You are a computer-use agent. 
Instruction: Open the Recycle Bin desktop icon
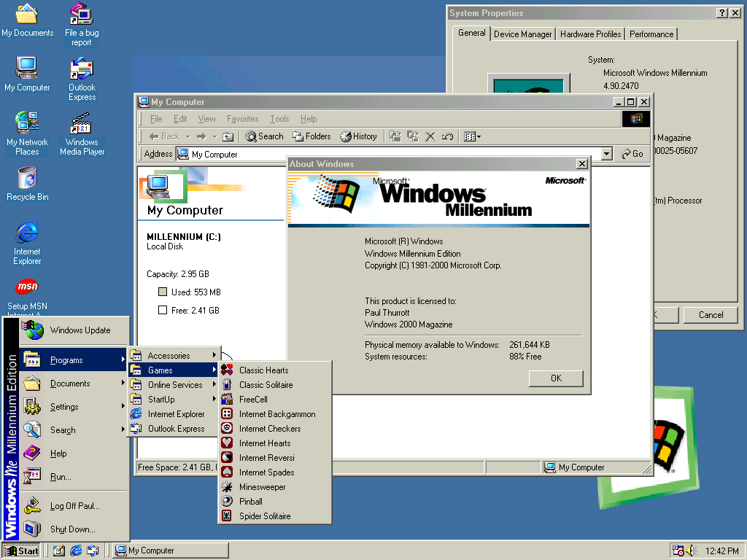click(27, 179)
